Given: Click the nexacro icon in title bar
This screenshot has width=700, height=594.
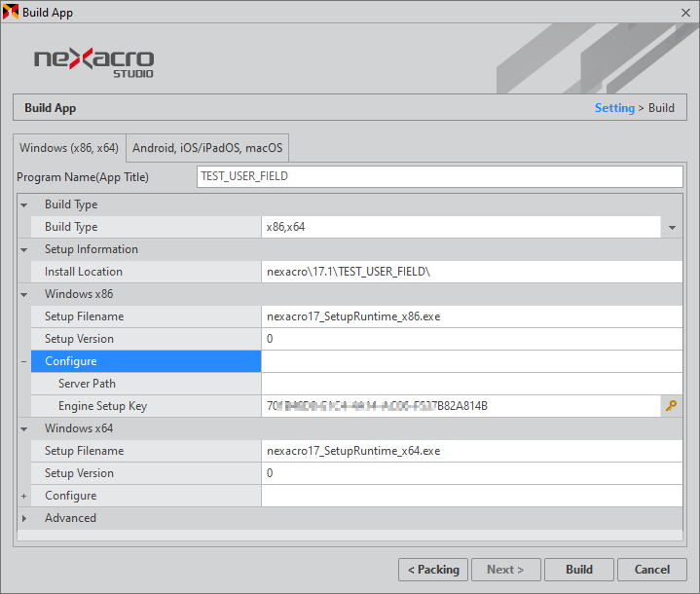Looking at the screenshot, I should 11,12.
